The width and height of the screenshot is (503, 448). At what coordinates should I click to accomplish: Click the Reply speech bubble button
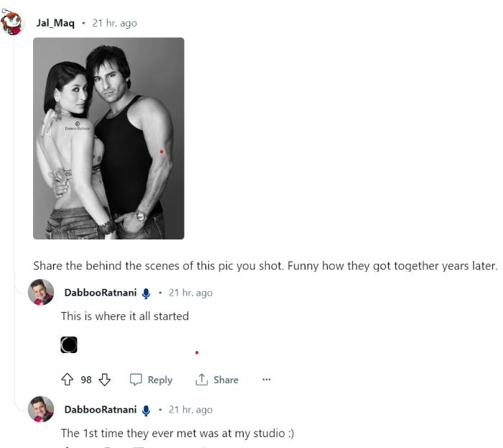click(x=151, y=380)
